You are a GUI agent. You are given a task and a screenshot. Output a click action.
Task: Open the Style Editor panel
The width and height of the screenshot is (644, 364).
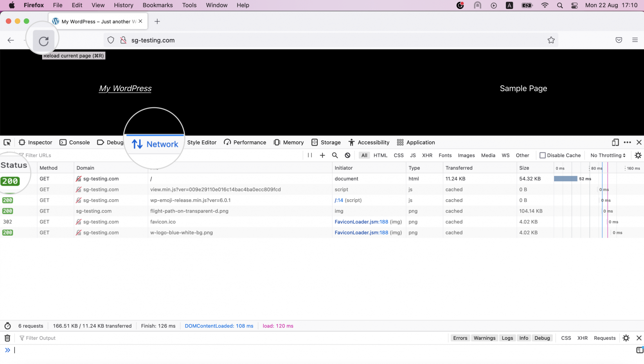(201, 142)
